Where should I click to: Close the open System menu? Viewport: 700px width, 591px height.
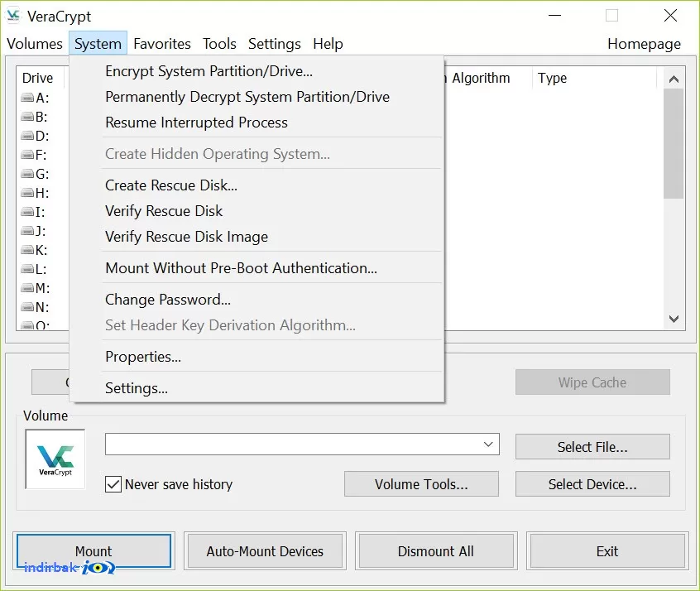[x=98, y=44]
